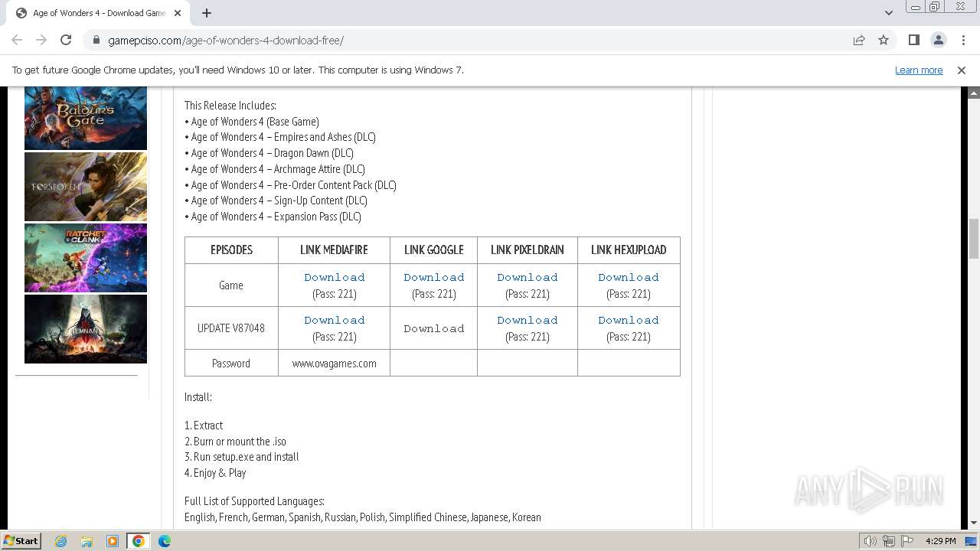
Task: Open Chrome profile avatar menu
Action: point(938,40)
